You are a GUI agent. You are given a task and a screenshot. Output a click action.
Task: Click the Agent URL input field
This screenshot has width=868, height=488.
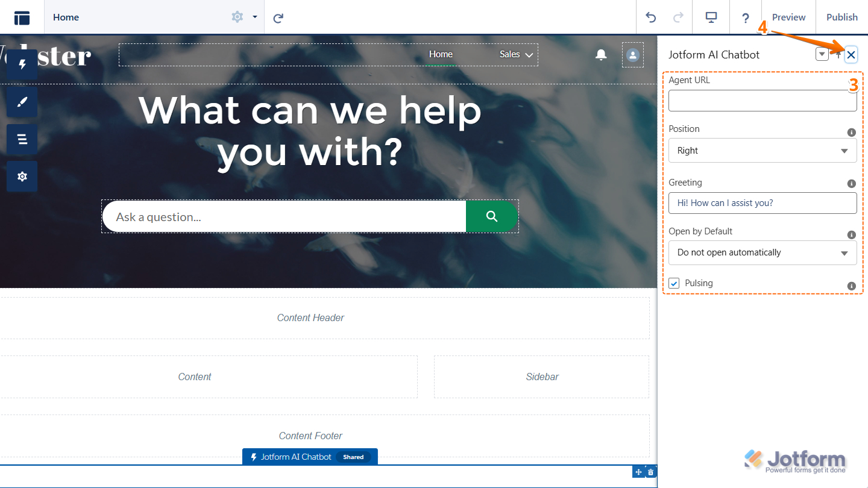763,101
